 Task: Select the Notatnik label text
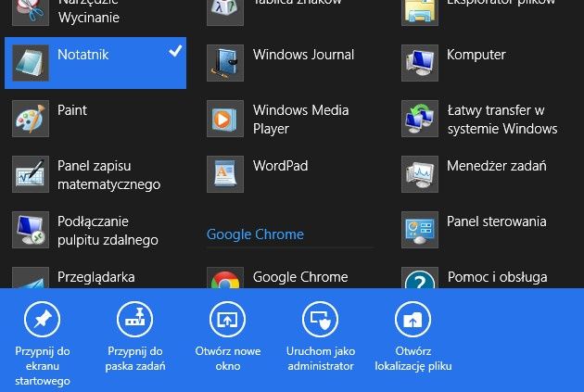[x=83, y=55]
